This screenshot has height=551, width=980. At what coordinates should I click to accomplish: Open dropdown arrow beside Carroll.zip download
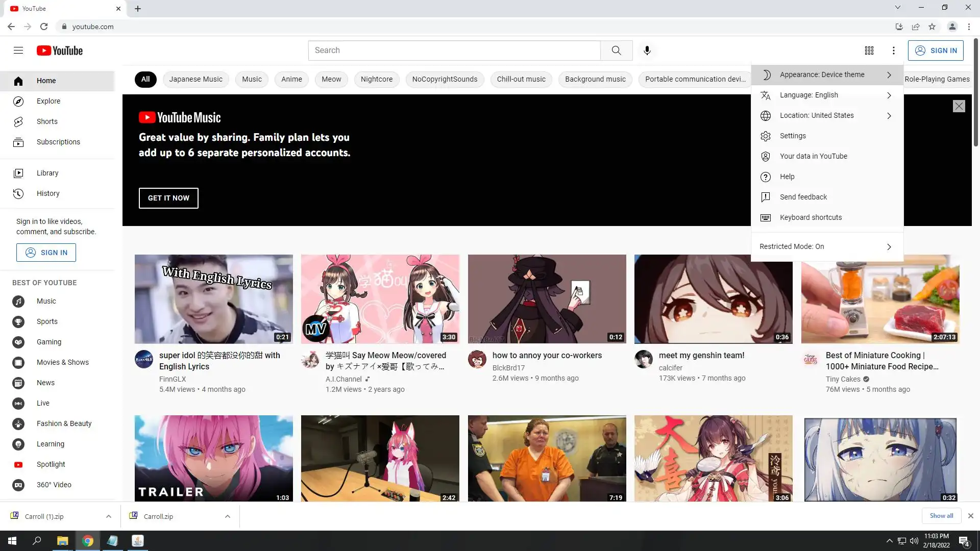click(227, 516)
